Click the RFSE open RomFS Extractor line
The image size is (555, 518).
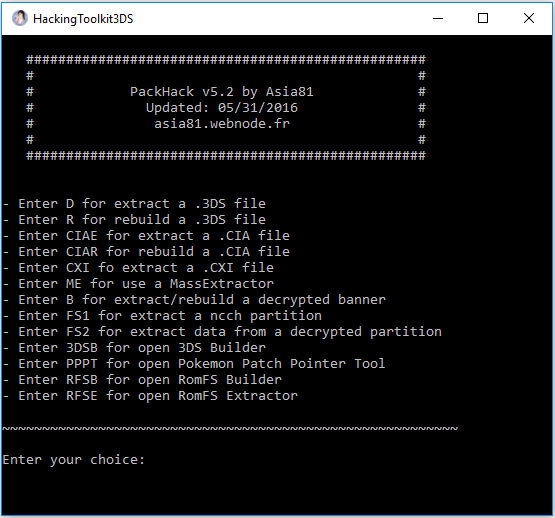point(150,396)
